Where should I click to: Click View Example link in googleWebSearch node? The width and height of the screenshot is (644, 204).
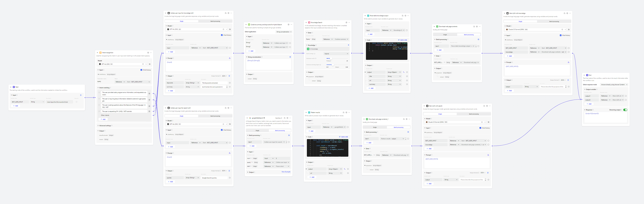[x=286, y=172]
